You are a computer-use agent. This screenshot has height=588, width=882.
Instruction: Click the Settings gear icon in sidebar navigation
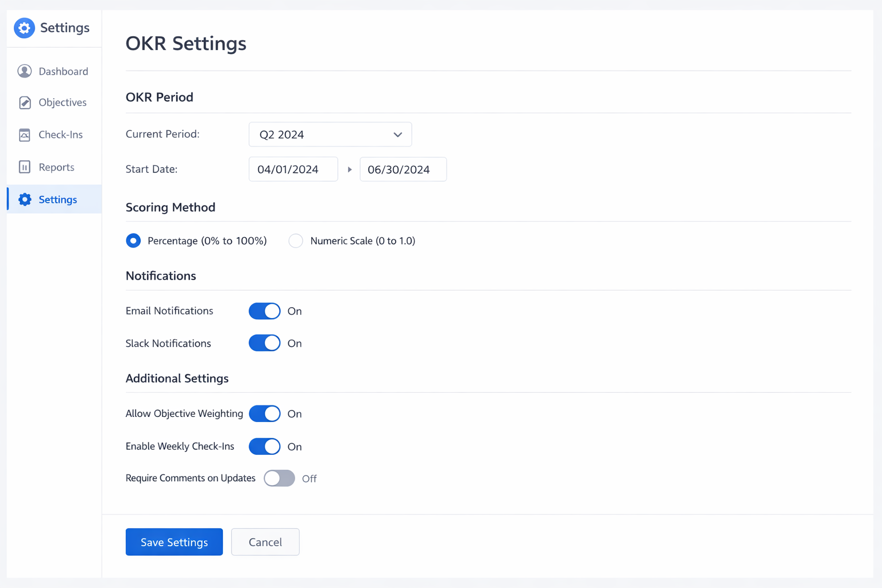25,199
